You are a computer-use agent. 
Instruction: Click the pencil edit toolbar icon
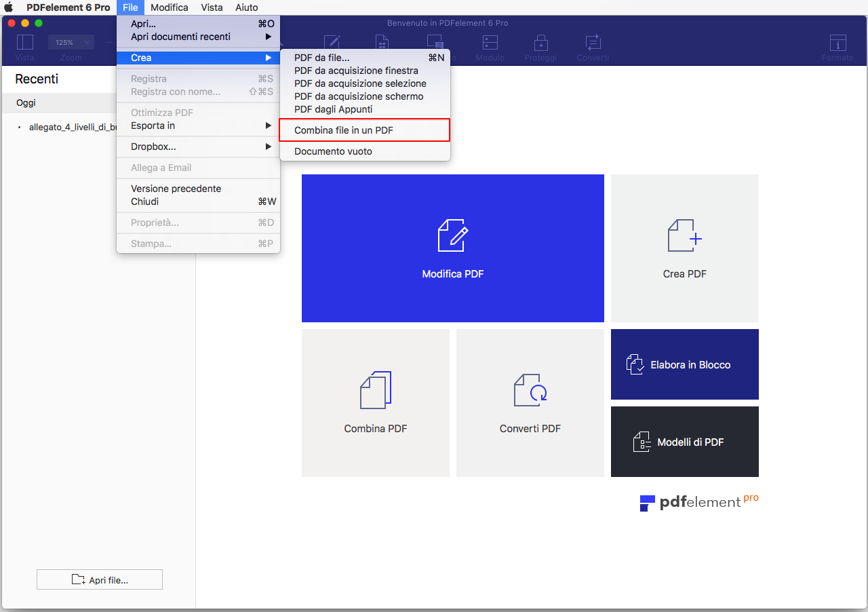tap(332, 43)
